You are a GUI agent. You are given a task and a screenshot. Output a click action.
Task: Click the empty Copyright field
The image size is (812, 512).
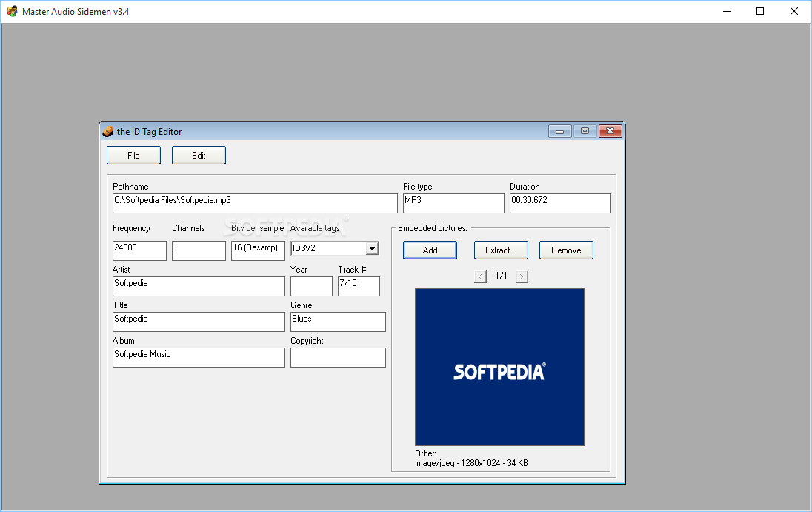click(x=338, y=357)
